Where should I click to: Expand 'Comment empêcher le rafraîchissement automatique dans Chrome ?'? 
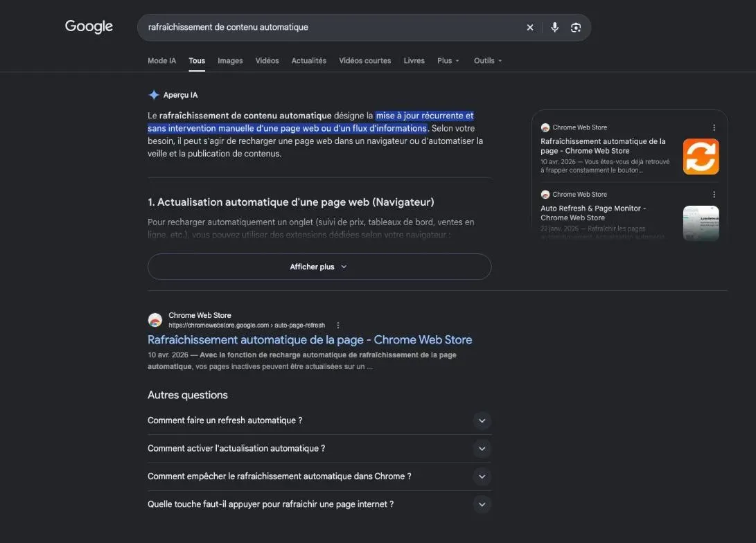click(319, 477)
